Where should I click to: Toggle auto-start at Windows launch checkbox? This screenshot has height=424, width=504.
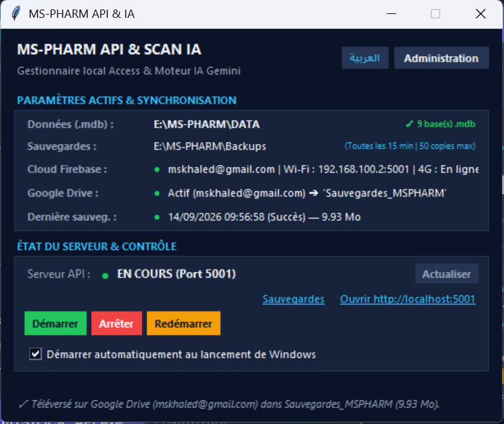(35, 354)
